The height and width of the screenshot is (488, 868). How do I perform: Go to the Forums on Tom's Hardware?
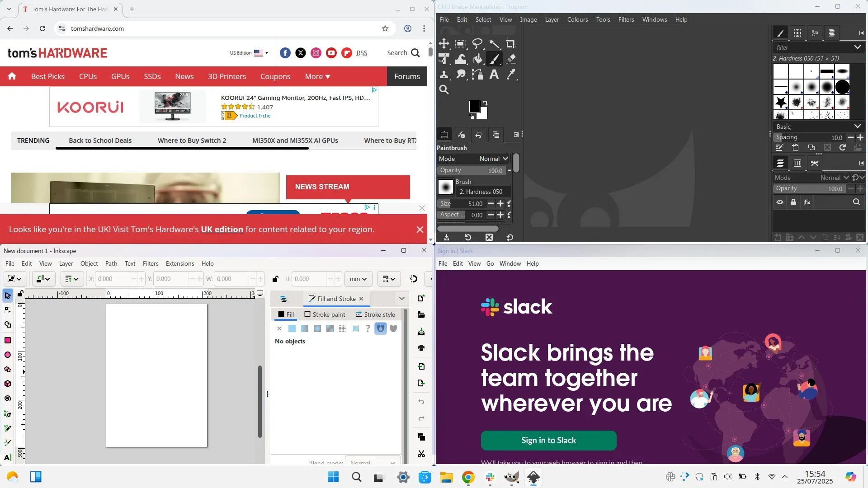[407, 76]
